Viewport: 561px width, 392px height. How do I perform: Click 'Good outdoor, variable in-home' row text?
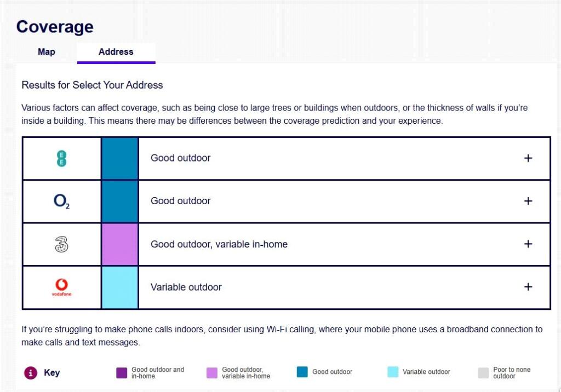219,244
